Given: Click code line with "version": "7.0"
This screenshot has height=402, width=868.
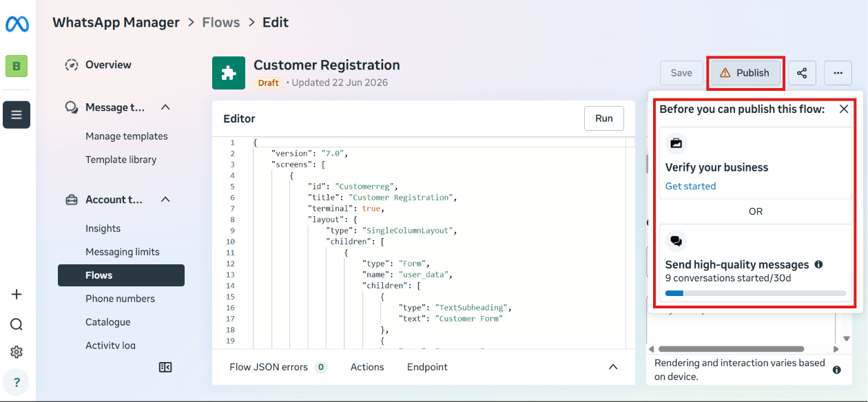Looking at the screenshot, I should pyautogui.click(x=309, y=154).
